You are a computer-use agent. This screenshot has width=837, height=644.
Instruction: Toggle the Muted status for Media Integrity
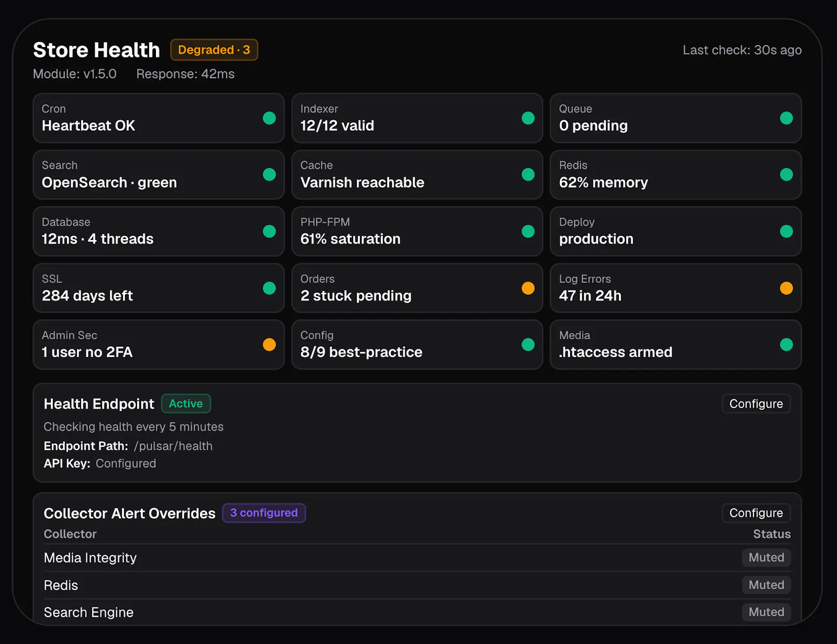pos(766,557)
